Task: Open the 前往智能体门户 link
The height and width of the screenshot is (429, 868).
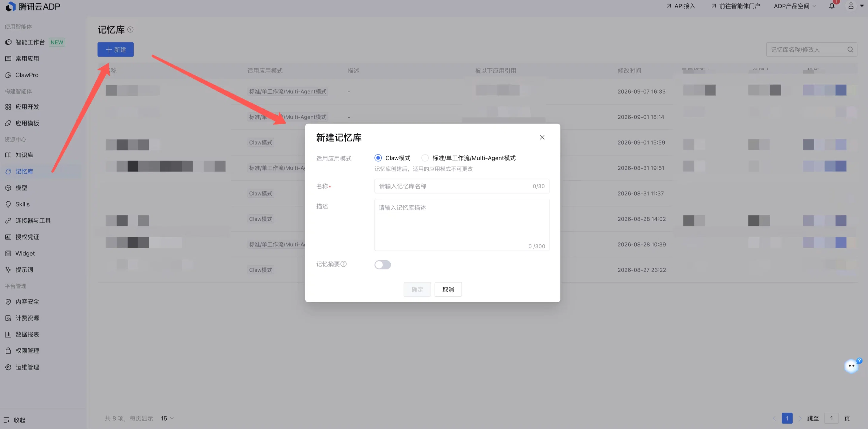Action: pyautogui.click(x=736, y=6)
